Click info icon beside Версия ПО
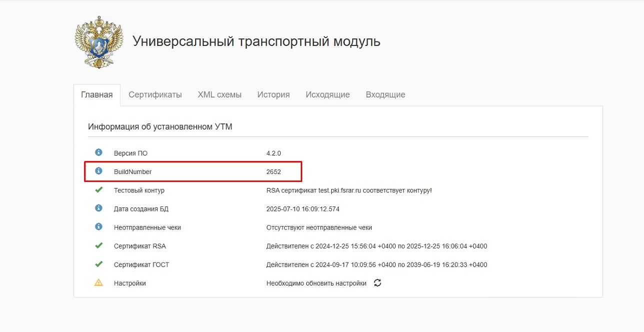644x332 pixels. pyautogui.click(x=99, y=152)
